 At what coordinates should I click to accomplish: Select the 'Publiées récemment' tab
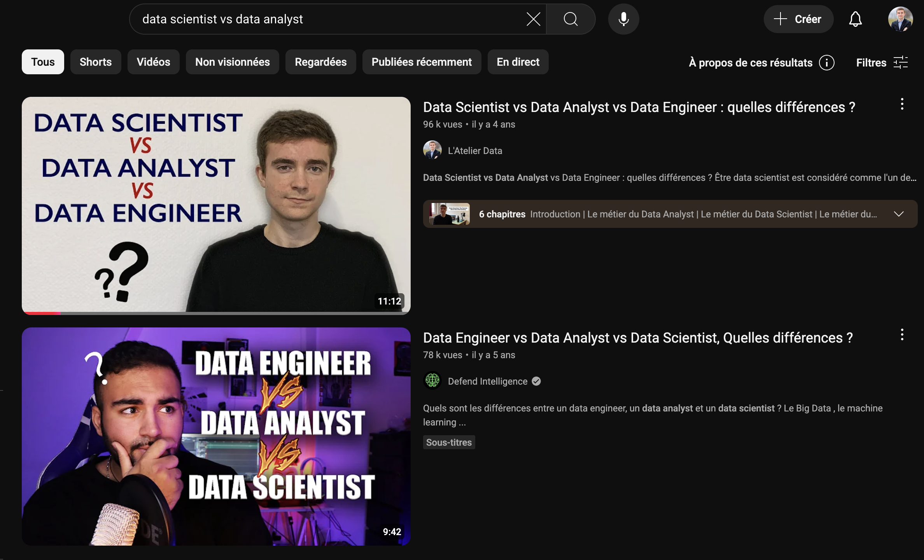(x=422, y=62)
